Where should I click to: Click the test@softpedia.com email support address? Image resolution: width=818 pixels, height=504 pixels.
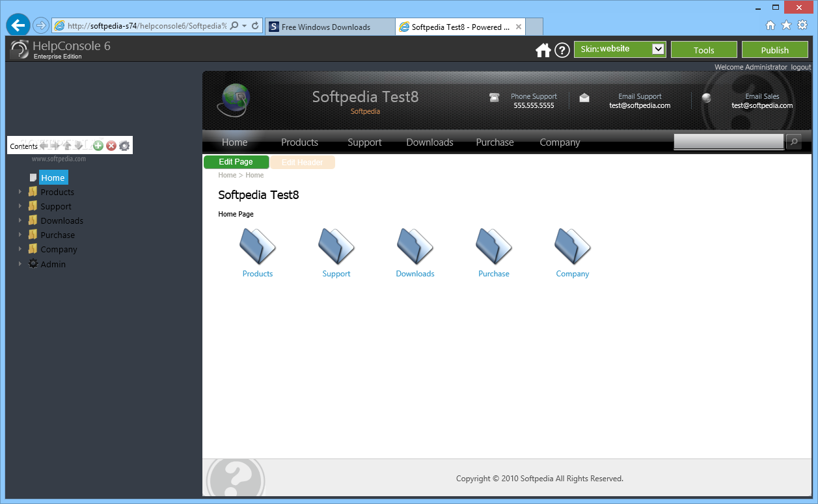[x=640, y=105]
